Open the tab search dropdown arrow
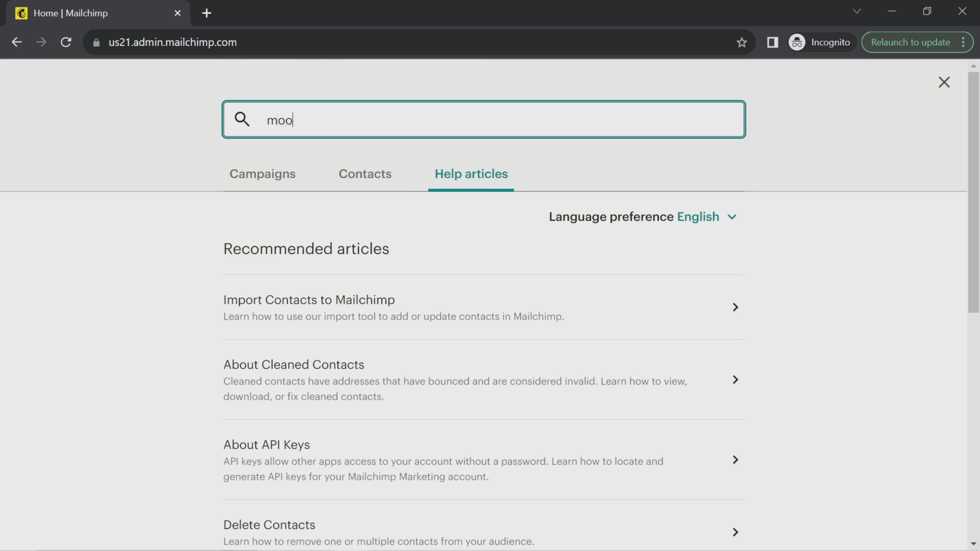This screenshot has height=551, width=980. [x=857, y=11]
